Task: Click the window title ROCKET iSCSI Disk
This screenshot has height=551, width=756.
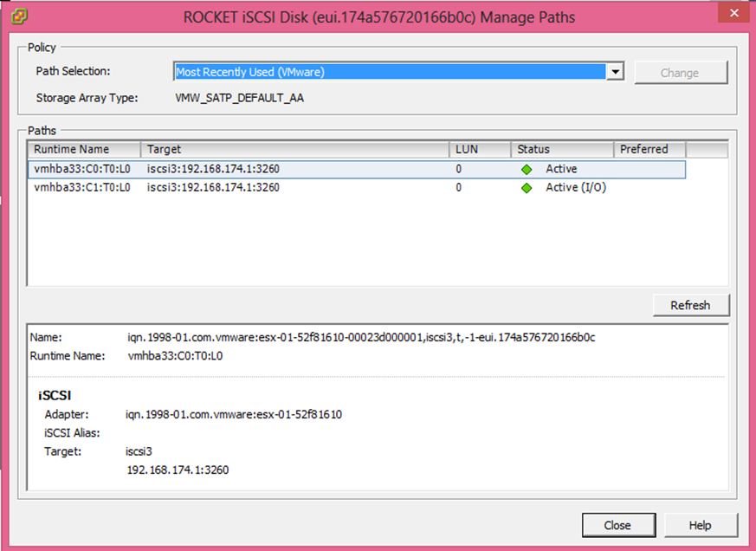Action: [x=379, y=17]
